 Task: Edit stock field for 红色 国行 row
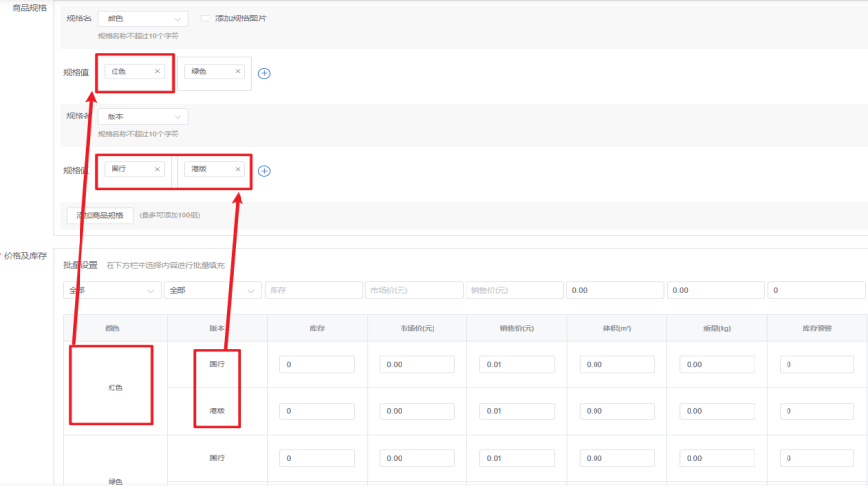[x=317, y=365]
